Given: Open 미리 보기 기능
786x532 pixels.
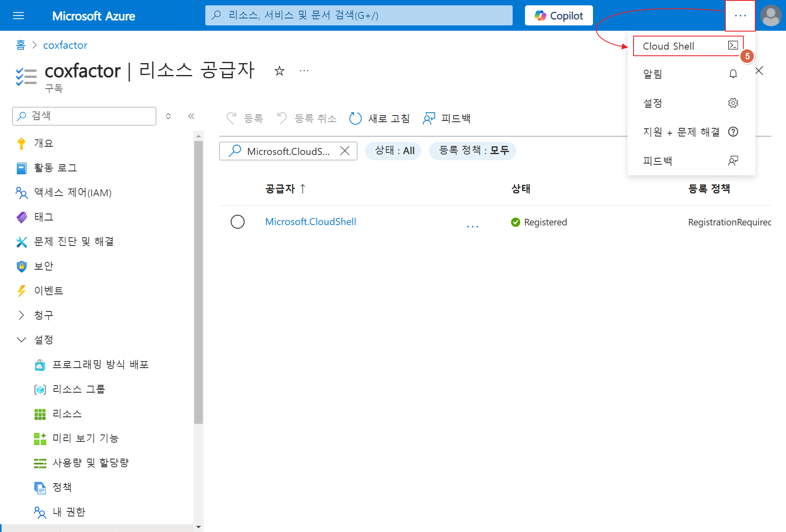Looking at the screenshot, I should coord(85,439).
